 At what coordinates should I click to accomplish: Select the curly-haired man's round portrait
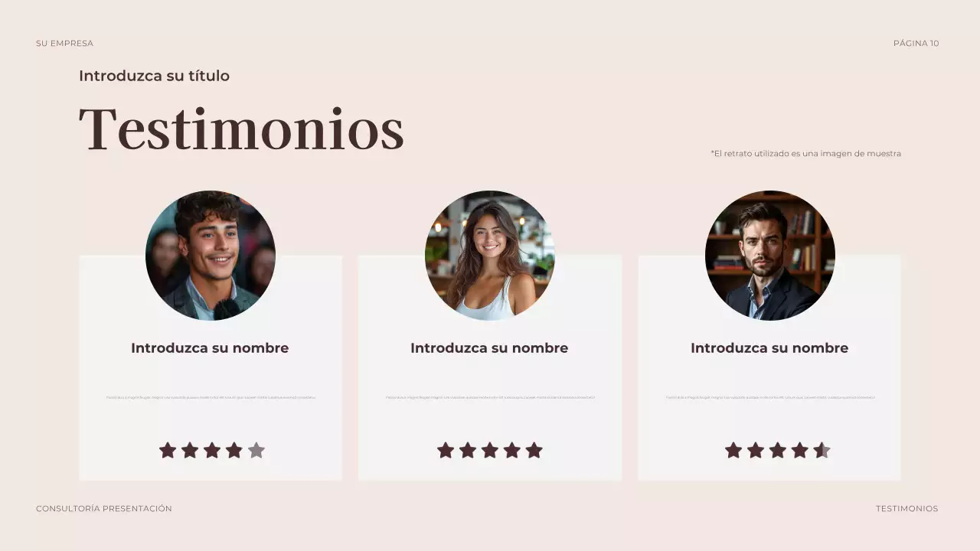[211, 256]
